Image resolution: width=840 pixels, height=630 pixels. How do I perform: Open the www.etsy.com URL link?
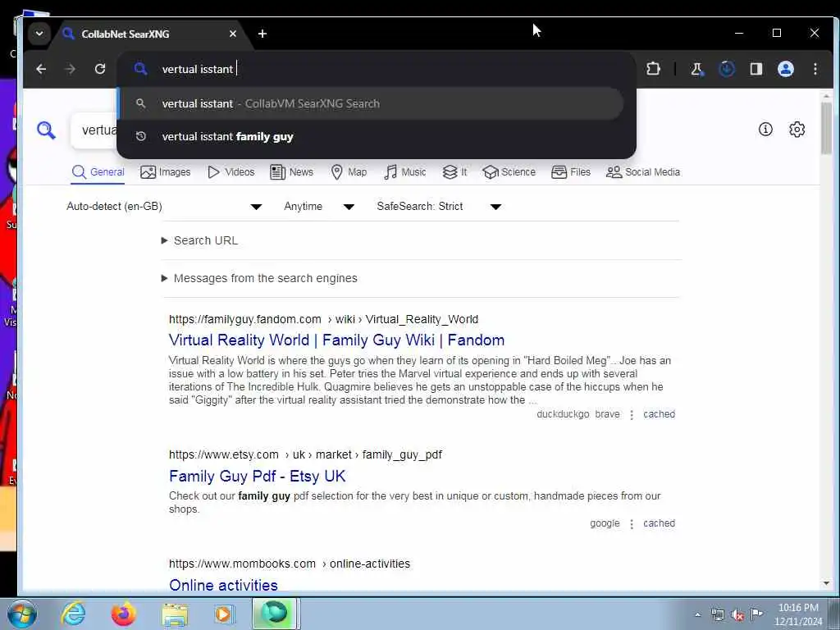(305, 454)
